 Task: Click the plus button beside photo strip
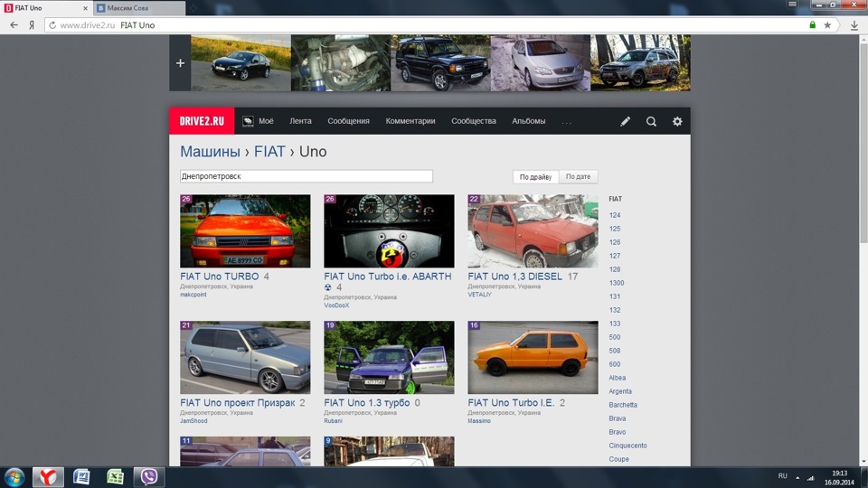(180, 63)
